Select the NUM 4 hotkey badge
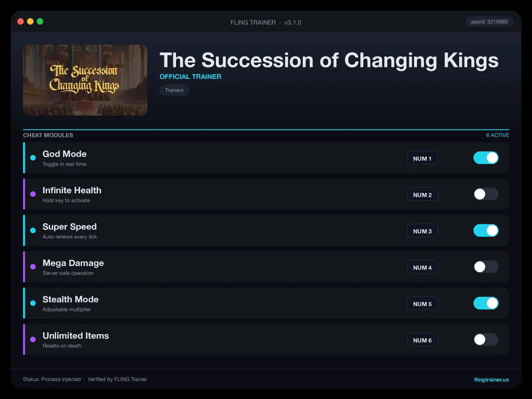The width and height of the screenshot is (532, 399). tap(422, 267)
